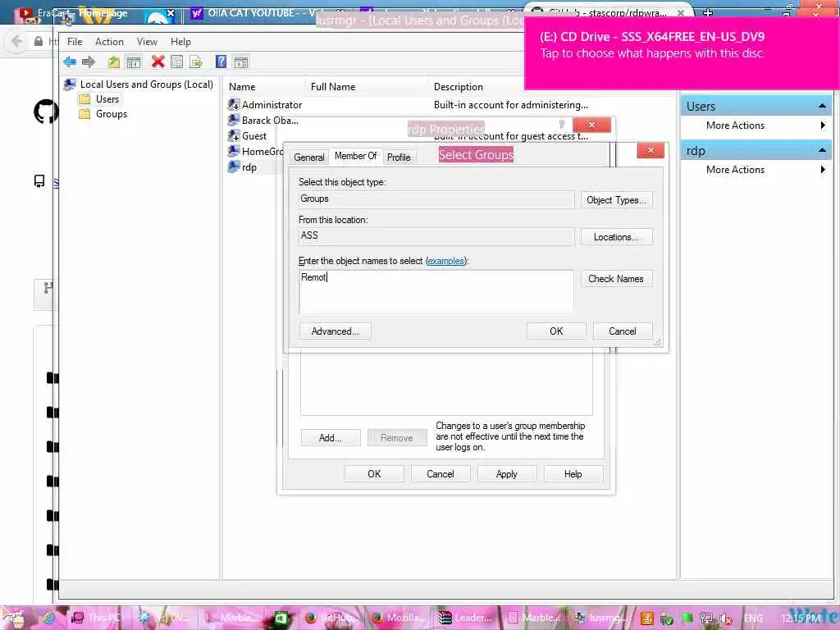Collapse the Users section in Actions pane

click(x=822, y=106)
